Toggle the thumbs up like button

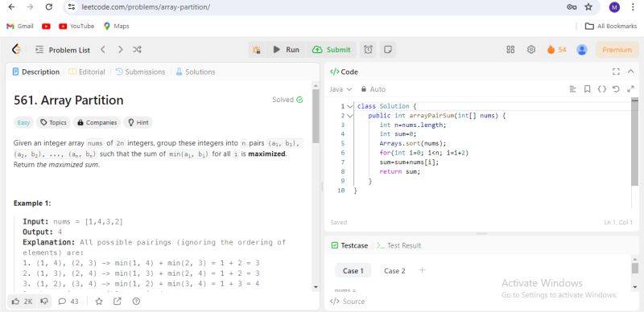(x=23, y=302)
